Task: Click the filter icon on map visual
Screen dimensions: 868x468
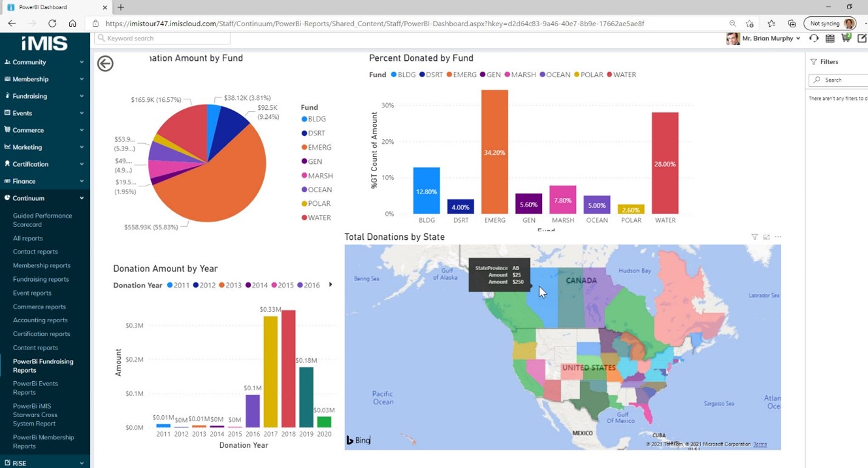Action: coord(754,237)
